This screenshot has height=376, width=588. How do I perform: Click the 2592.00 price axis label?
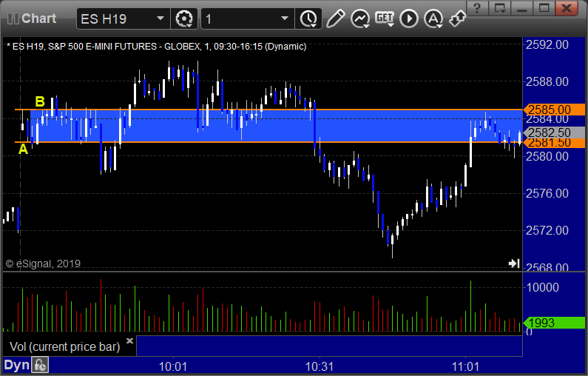coord(547,45)
